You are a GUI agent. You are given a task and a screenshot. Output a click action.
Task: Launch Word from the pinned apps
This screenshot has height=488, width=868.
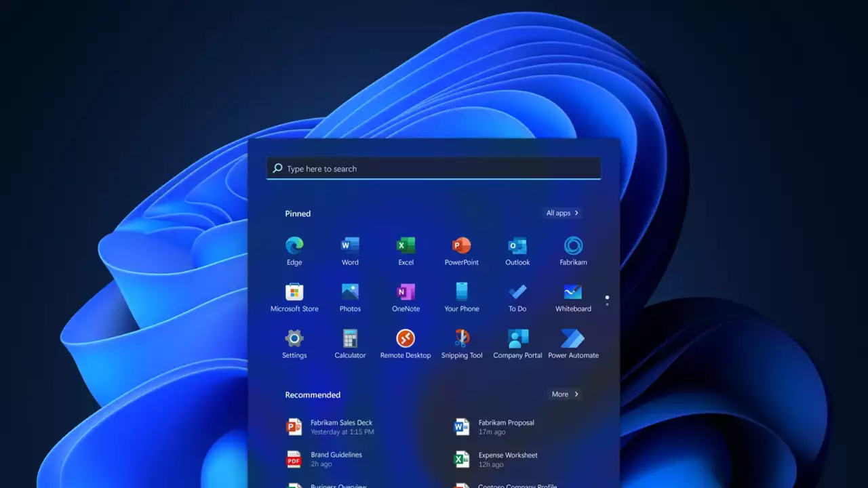pyautogui.click(x=350, y=251)
